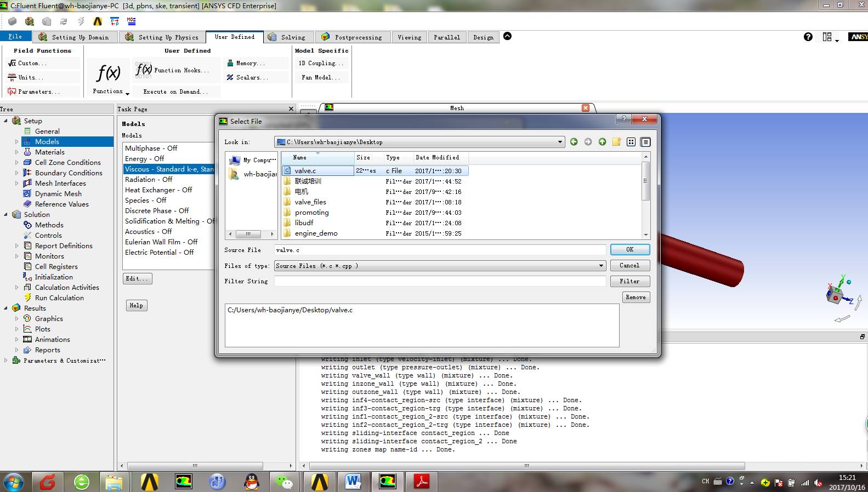Open the Look in path dropdown

[560, 142]
